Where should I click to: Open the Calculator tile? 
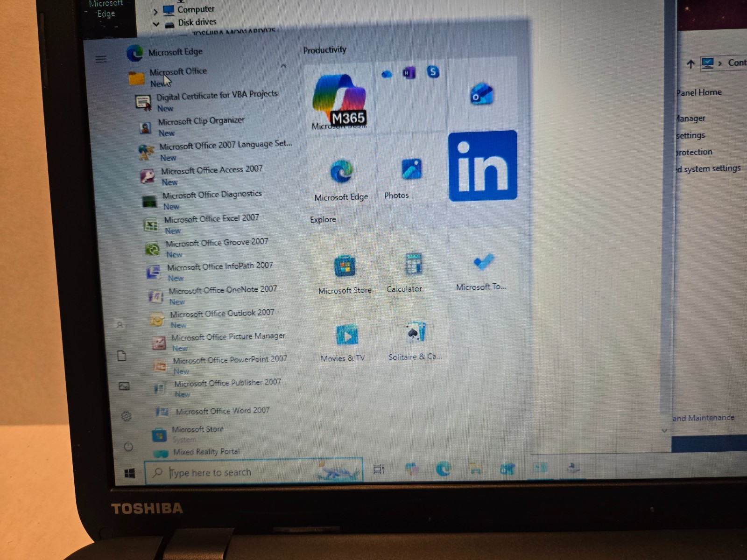414,266
